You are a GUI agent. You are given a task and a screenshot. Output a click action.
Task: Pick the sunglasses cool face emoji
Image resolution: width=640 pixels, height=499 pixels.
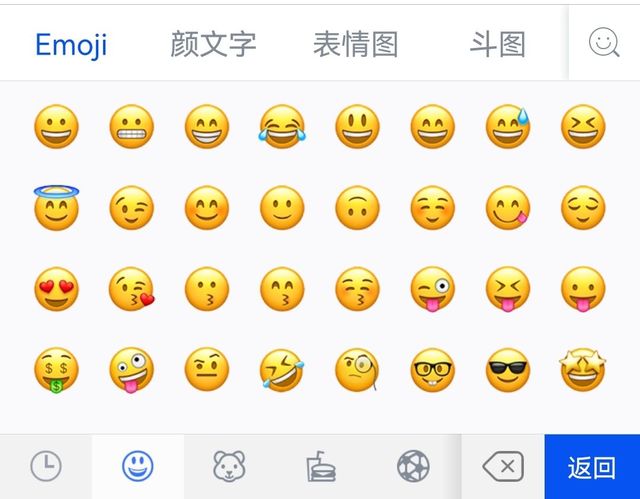508,370
